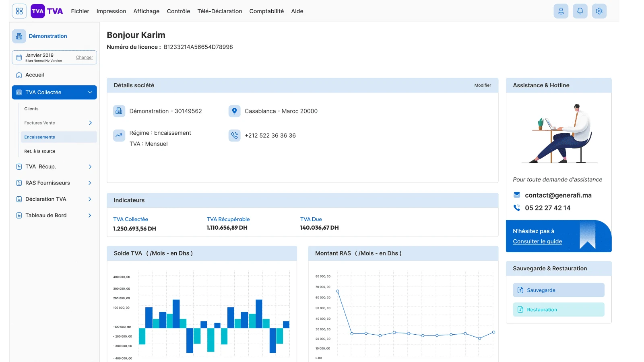
Task: Click the phone icon beside +212 number
Action: click(234, 136)
